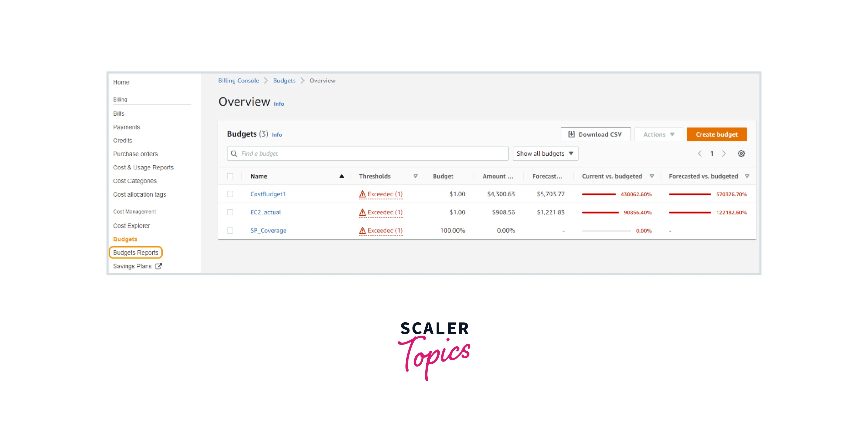Go to next page with right chevron
This screenshot has height=430, width=868.
pos(724,154)
